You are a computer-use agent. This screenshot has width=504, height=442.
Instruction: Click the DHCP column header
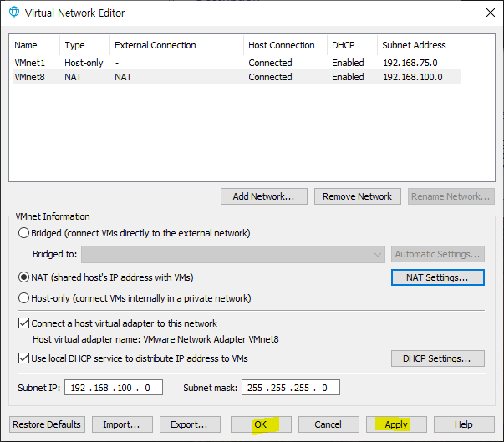click(x=352, y=45)
